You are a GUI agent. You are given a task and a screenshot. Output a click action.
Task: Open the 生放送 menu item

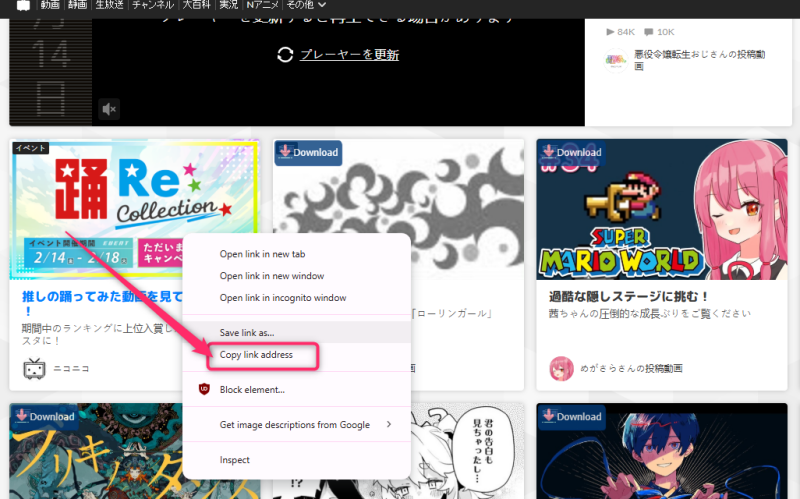tap(110, 5)
